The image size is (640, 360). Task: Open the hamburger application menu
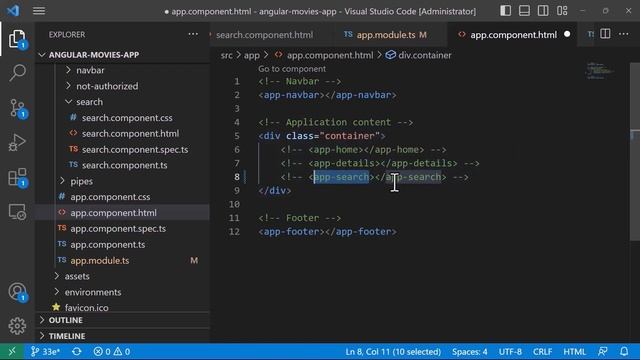pos(39,11)
